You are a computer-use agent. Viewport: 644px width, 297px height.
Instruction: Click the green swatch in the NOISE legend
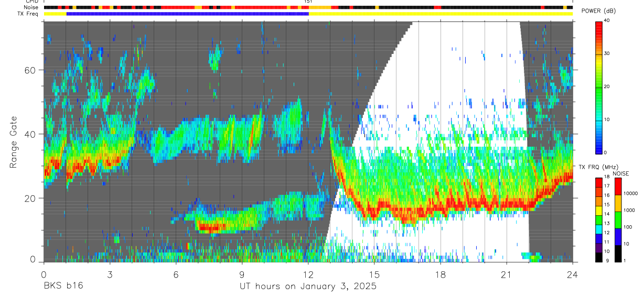(618, 219)
